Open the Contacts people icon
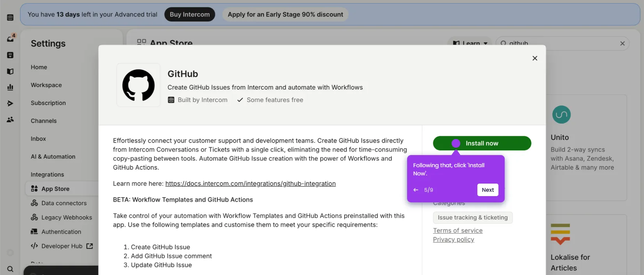644x275 pixels. tap(10, 120)
